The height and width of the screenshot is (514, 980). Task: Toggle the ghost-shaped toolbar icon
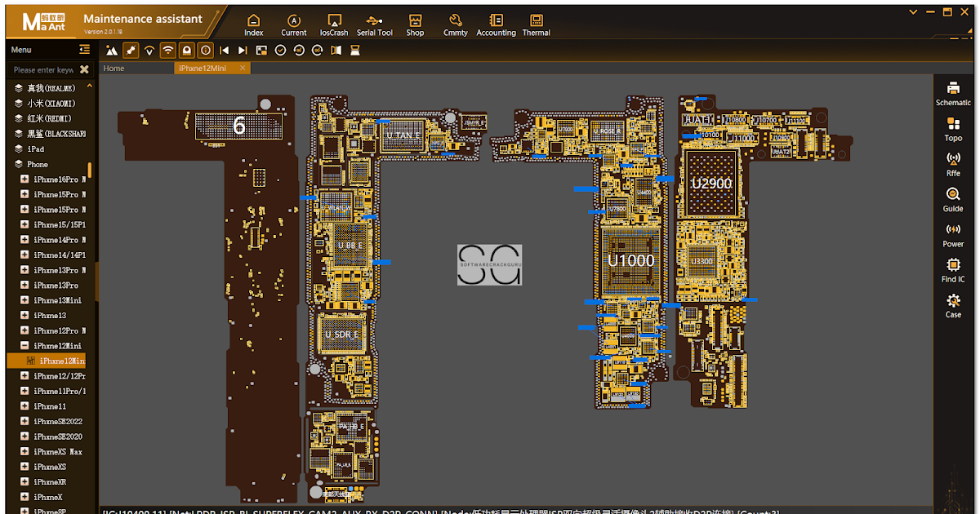tap(187, 50)
